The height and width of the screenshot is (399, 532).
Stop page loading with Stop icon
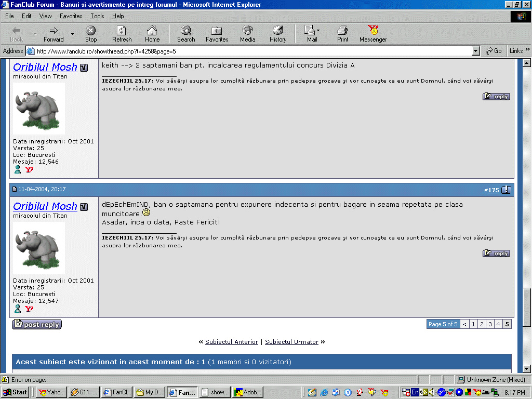(91, 34)
